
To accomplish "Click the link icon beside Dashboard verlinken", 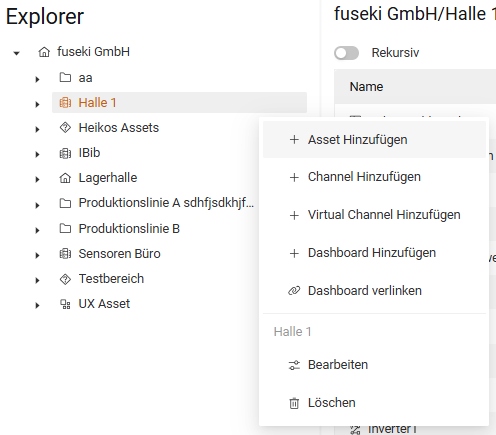I will (294, 291).
